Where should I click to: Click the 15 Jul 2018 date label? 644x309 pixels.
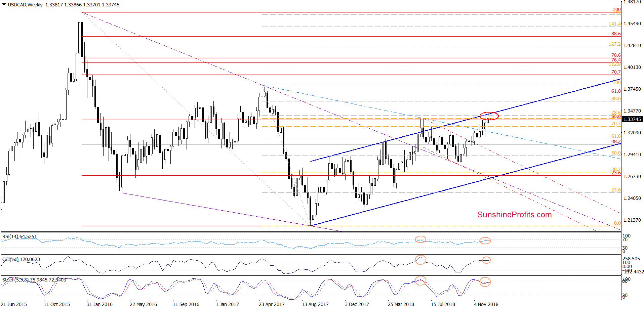click(443, 304)
